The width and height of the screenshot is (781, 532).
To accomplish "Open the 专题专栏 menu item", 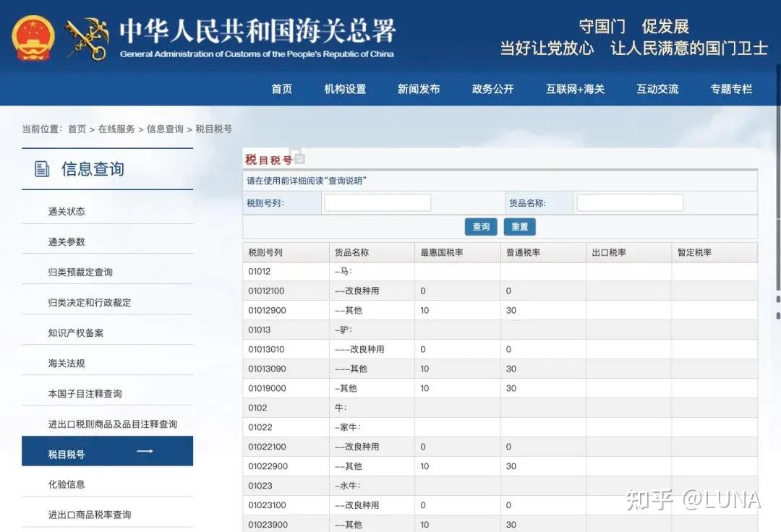I will [x=730, y=89].
